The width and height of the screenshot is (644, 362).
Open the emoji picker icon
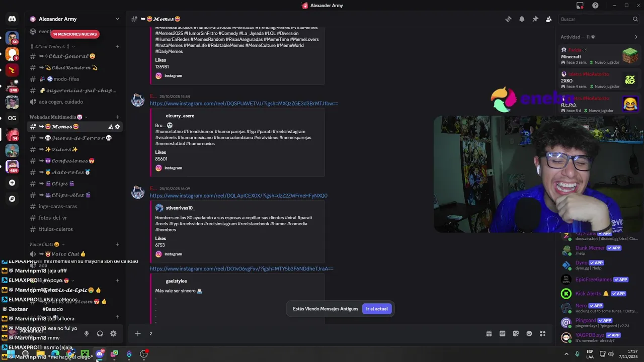[x=529, y=333]
